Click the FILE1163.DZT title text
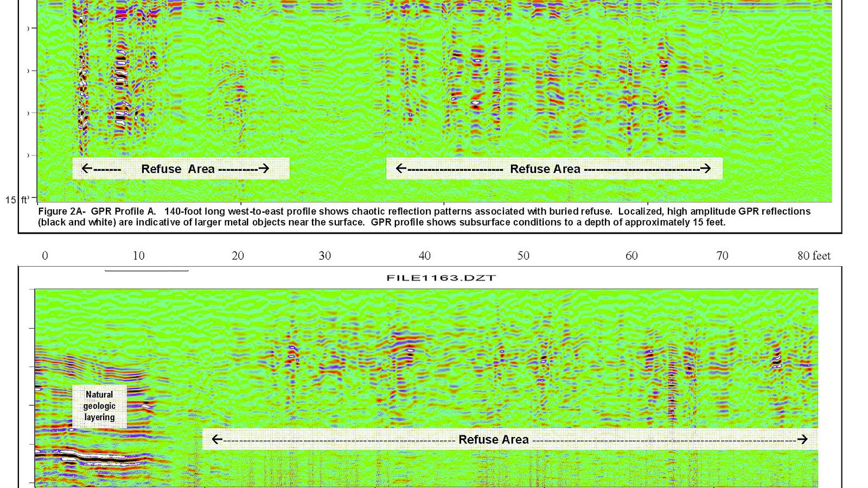This screenshot has height=488, width=868. point(440,277)
